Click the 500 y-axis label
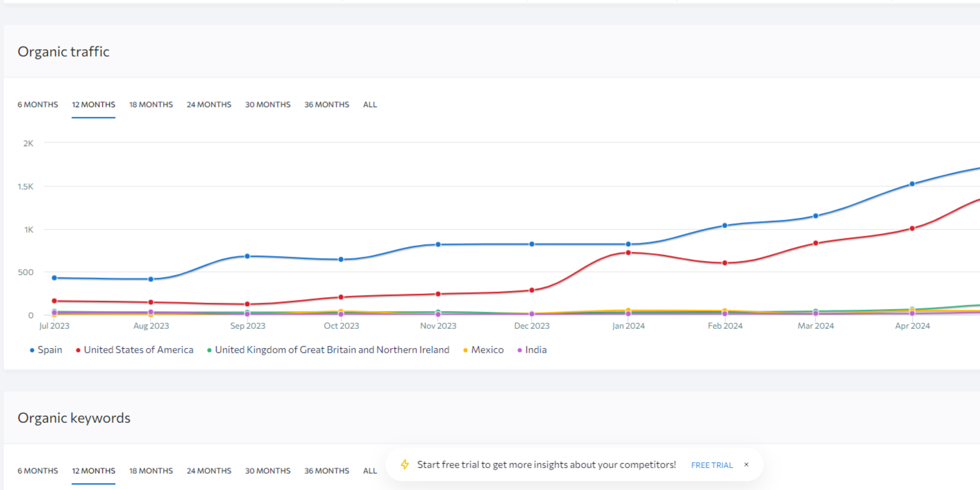This screenshot has width=980, height=490. 26,272
